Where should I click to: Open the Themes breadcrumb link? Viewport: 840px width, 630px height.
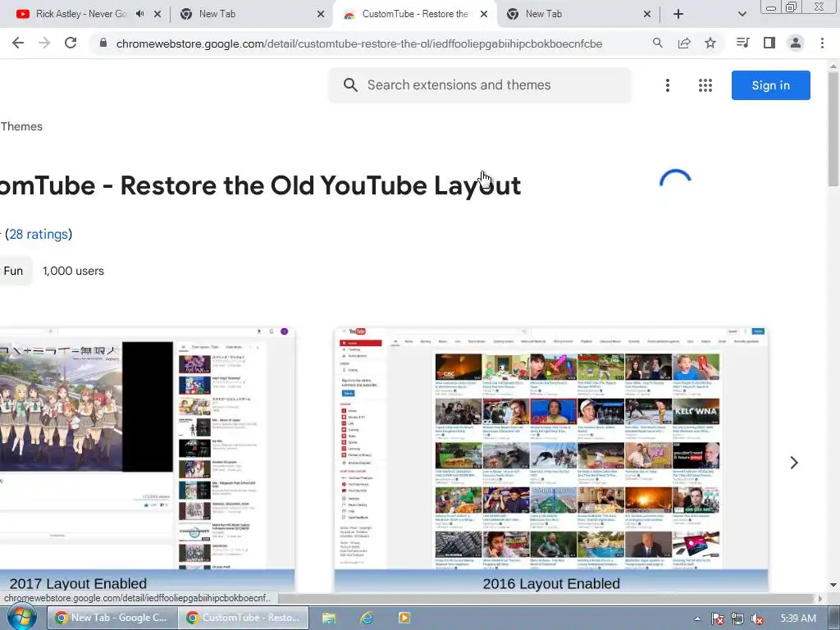(x=21, y=126)
